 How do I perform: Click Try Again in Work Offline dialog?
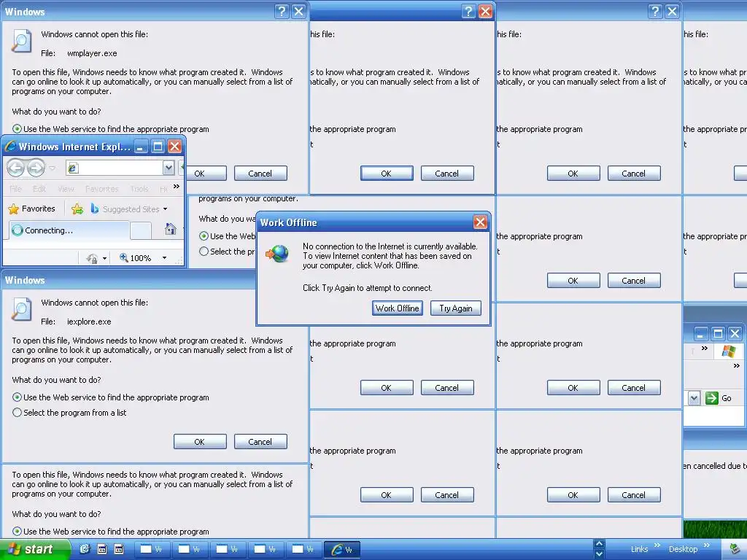(x=456, y=308)
